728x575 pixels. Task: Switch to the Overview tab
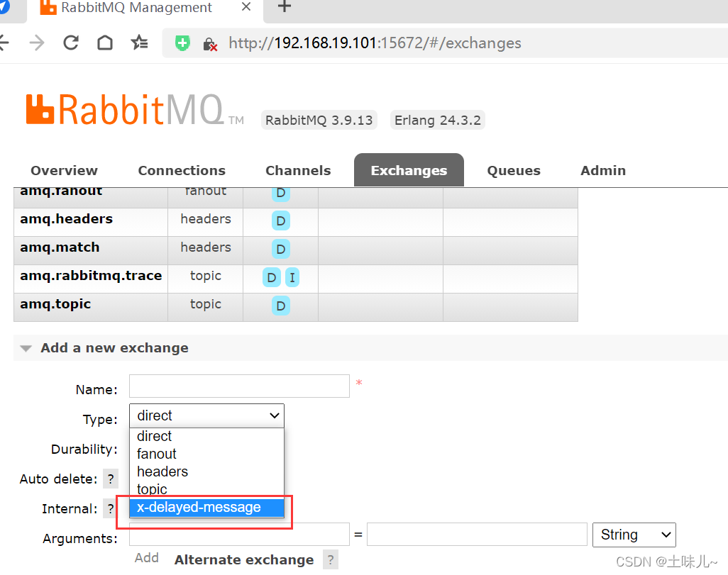point(64,170)
